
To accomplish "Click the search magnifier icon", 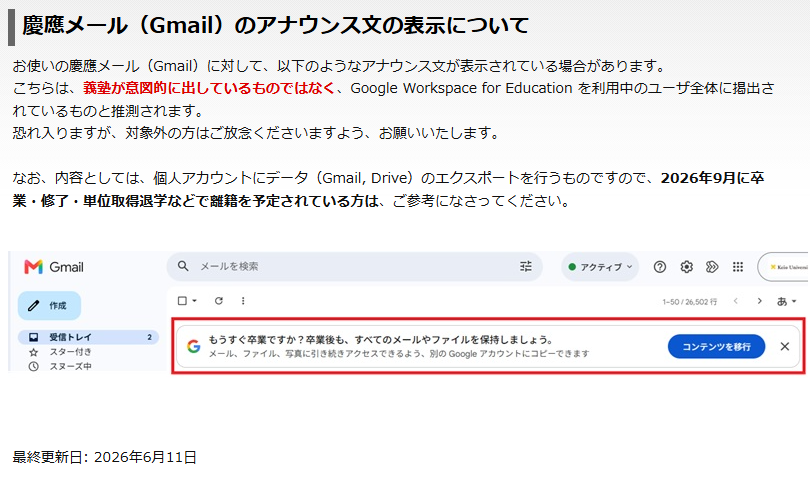I will pyautogui.click(x=183, y=266).
